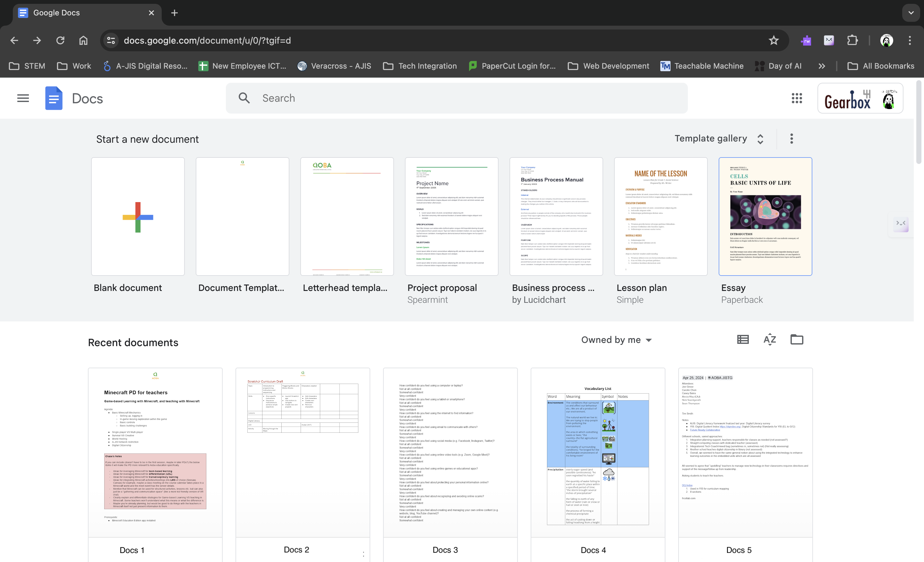Click the Docs logo icon
This screenshot has width=924, height=562.
(54, 98)
